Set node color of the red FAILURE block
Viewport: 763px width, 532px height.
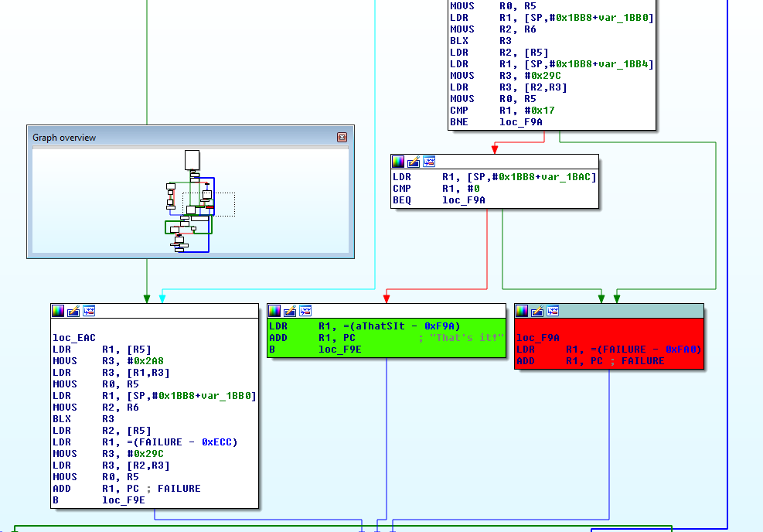[x=523, y=310]
